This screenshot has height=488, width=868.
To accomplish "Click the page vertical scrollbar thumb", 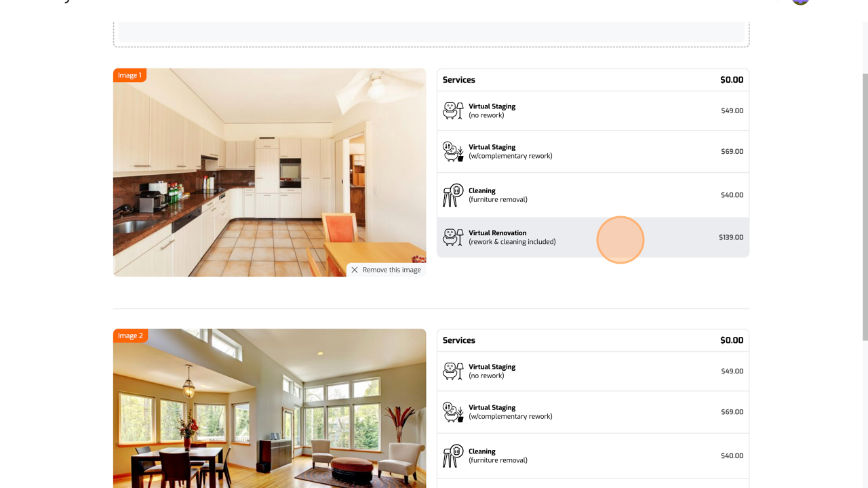I will [x=865, y=207].
